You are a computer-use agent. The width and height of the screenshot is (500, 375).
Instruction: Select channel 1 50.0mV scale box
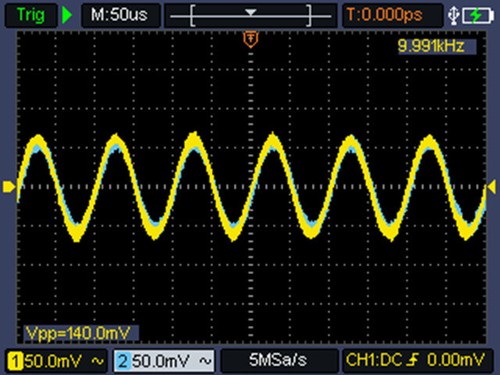tap(56, 361)
